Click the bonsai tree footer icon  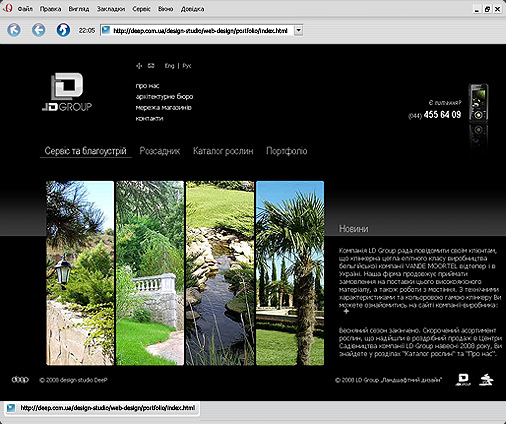pos(486,380)
